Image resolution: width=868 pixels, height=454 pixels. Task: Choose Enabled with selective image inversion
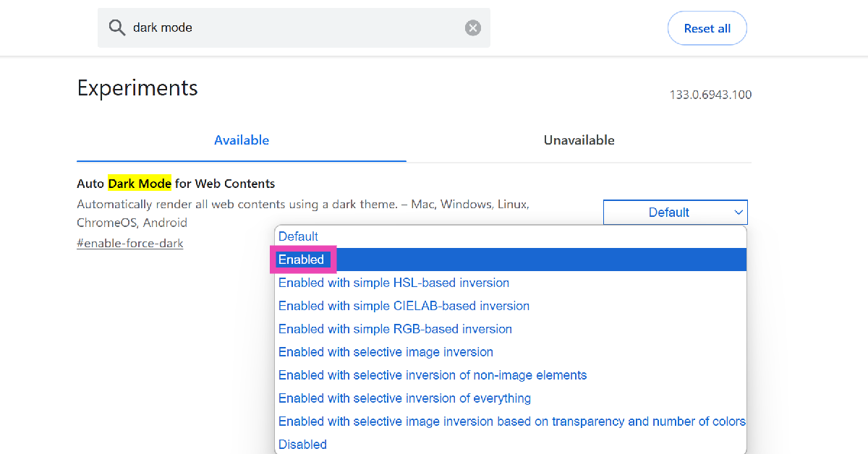pyautogui.click(x=386, y=352)
